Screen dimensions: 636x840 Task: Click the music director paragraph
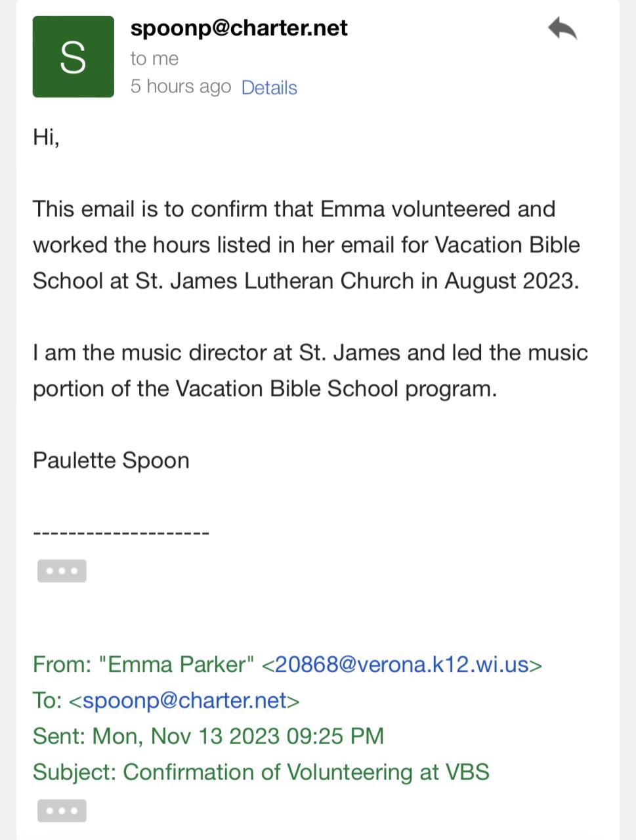tap(310, 370)
